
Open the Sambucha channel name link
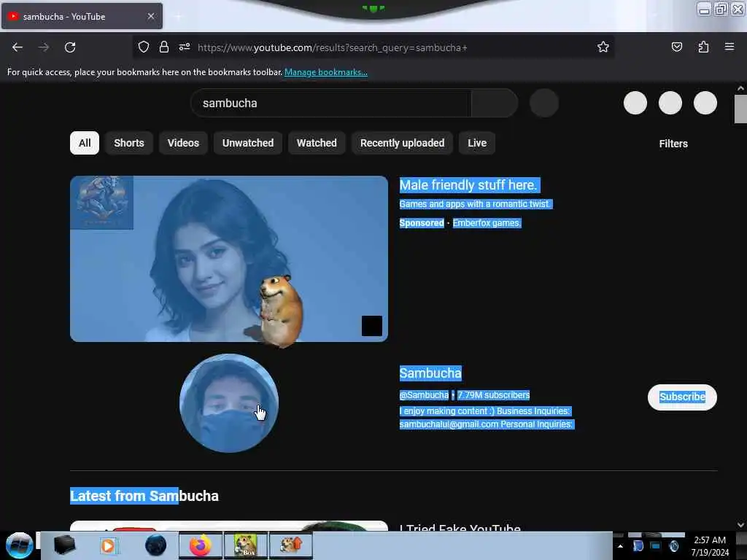[x=430, y=373]
